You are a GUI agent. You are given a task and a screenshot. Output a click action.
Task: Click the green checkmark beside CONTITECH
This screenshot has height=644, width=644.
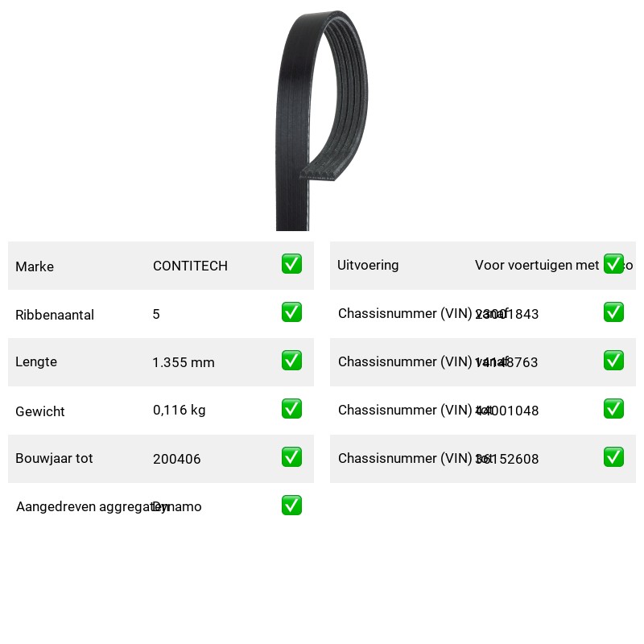291,264
